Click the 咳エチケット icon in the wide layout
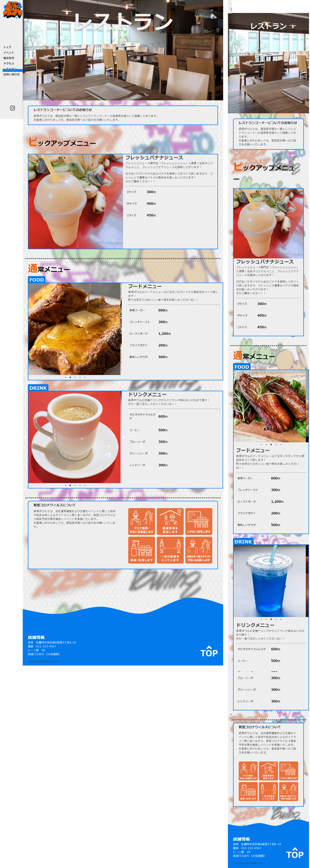The height and width of the screenshot is (868, 310). pyautogui.click(x=199, y=550)
